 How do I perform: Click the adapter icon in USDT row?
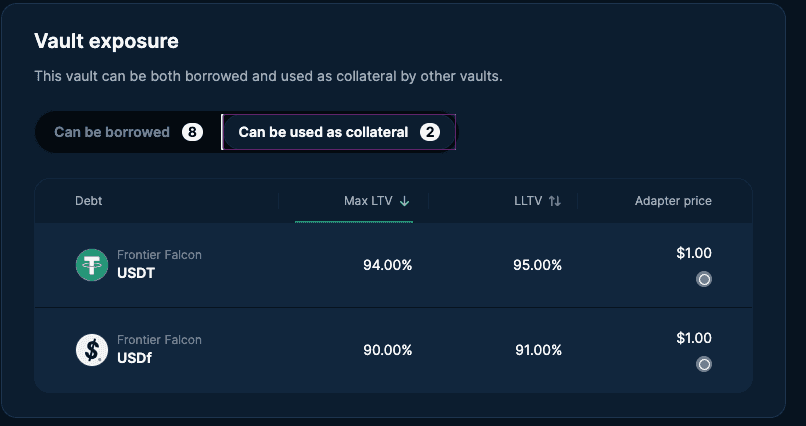point(704,280)
